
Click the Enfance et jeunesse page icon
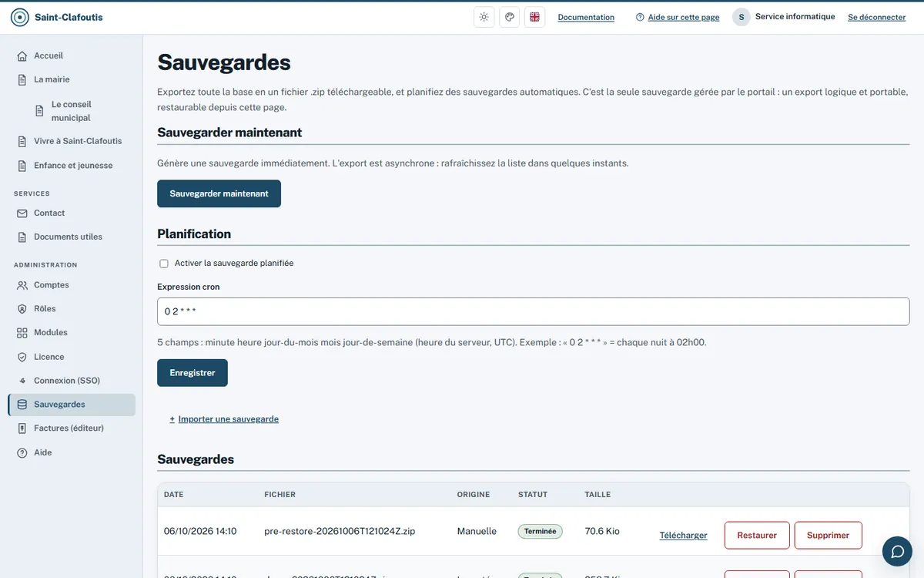[22, 166]
